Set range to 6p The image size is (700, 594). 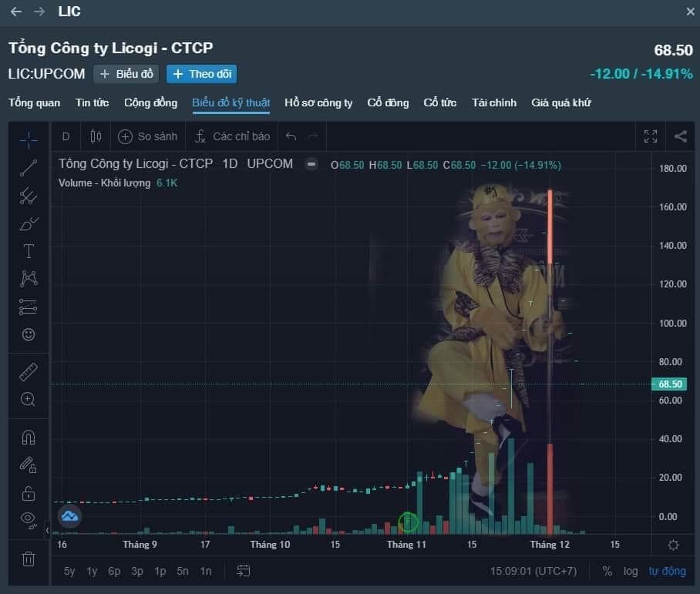pos(114,571)
